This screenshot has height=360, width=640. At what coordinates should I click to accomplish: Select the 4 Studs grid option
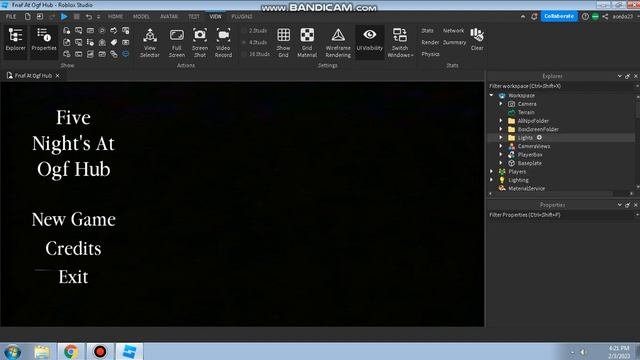[x=255, y=42]
